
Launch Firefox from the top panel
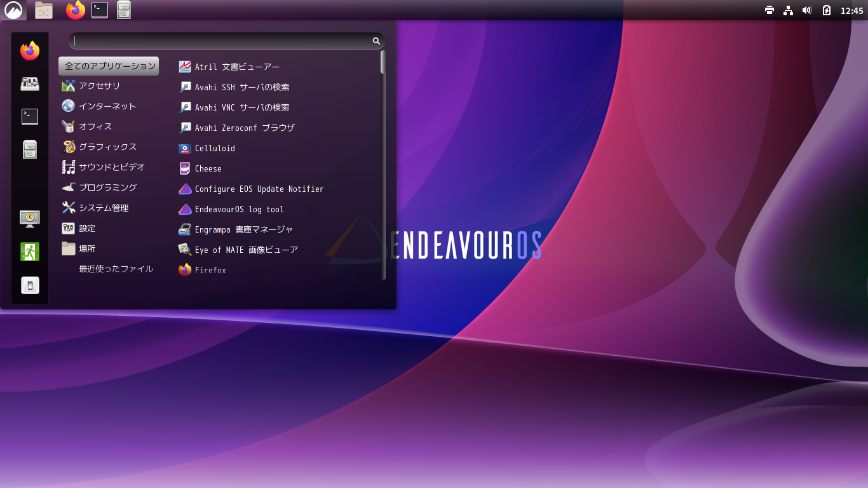[76, 10]
